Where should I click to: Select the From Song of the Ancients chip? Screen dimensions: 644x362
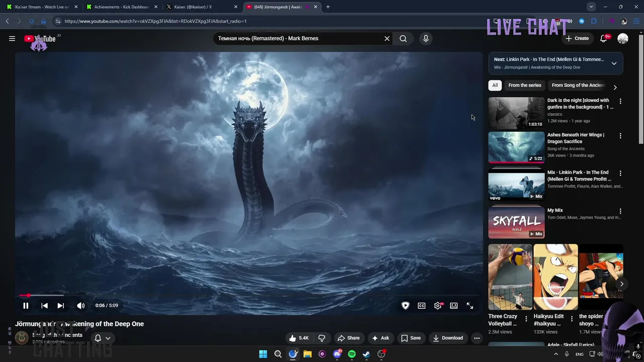578,85
